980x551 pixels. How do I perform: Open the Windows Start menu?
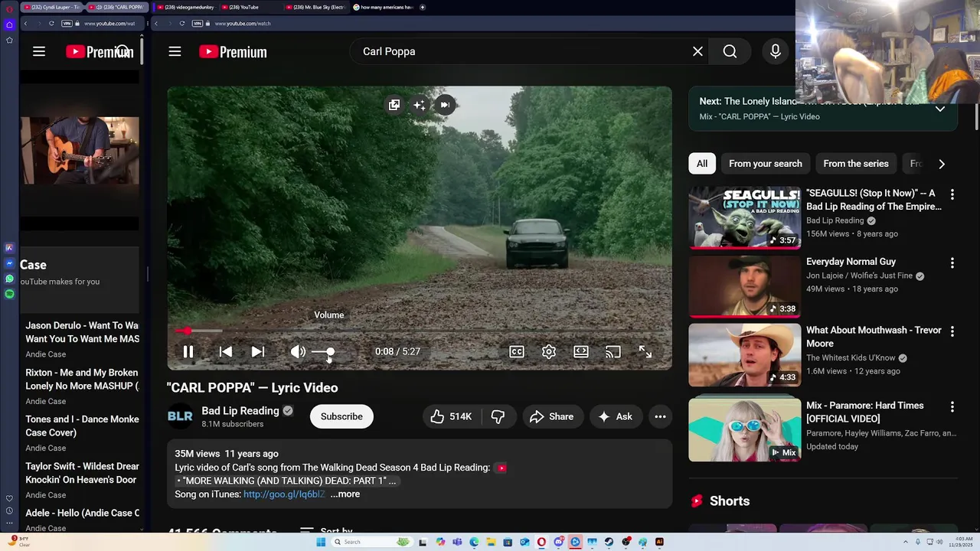pyautogui.click(x=321, y=542)
